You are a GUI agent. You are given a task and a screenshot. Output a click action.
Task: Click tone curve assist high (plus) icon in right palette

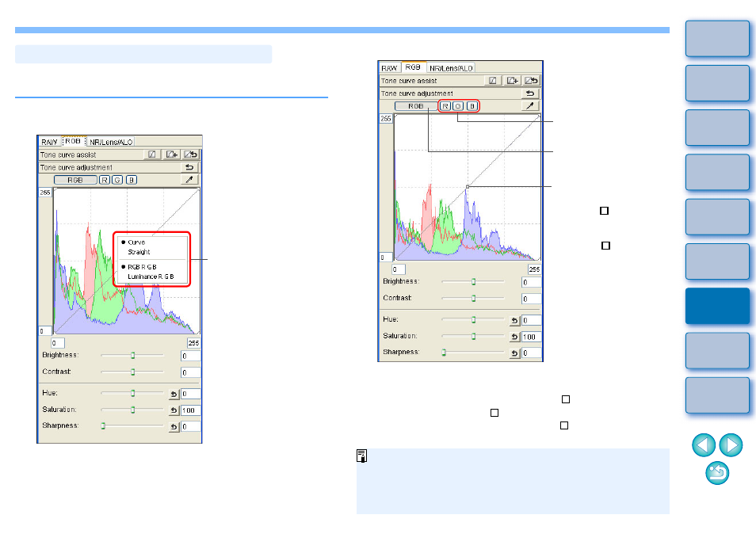click(512, 81)
